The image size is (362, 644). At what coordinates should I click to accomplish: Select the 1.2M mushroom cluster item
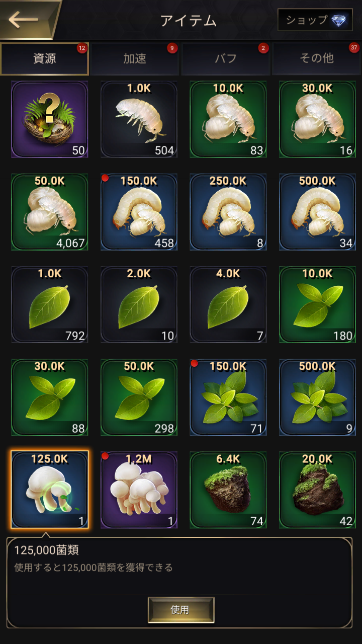coord(139,490)
